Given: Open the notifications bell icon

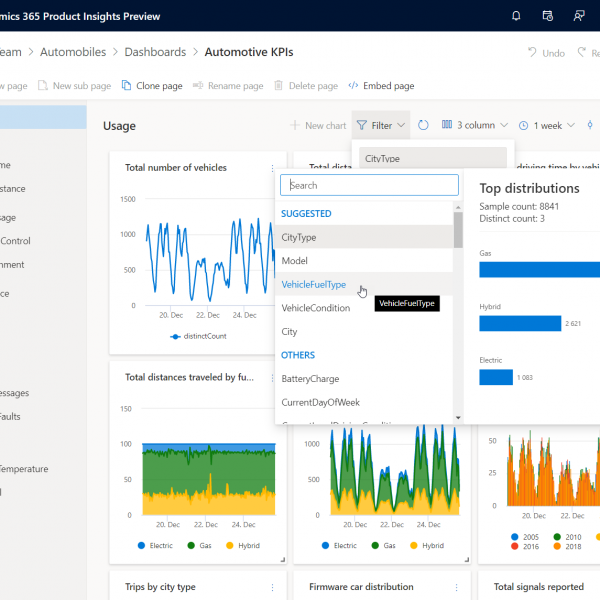Looking at the screenshot, I should point(516,16).
